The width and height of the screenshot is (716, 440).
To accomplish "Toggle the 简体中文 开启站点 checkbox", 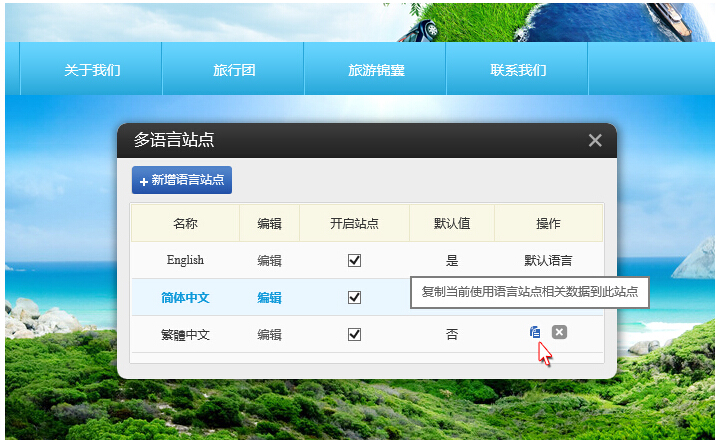I will click(354, 298).
